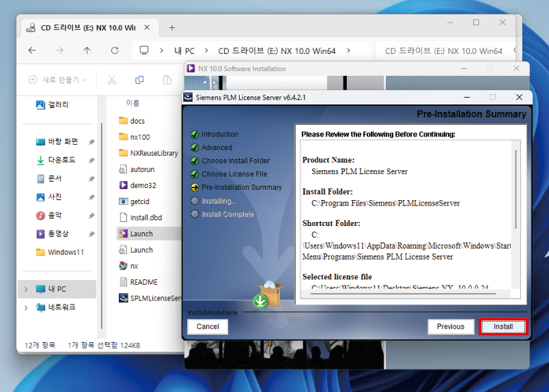Click the vertical scrollbar in summary text box
Image resolution: width=549 pixels, height=392 pixels.
click(516, 189)
